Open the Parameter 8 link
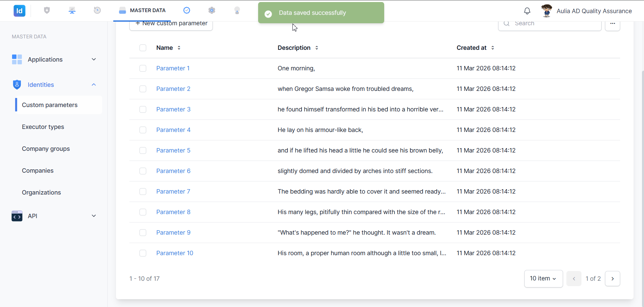This screenshot has height=307, width=644. [x=173, y=212]
